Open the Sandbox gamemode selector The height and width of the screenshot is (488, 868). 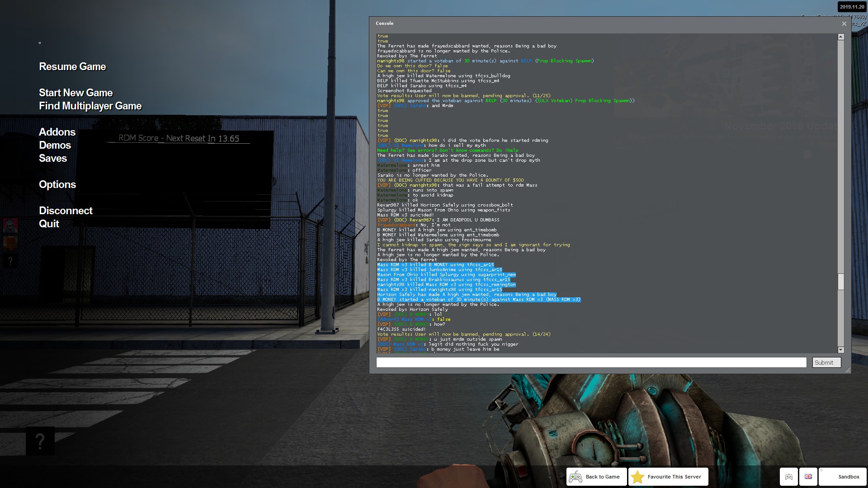842,477
